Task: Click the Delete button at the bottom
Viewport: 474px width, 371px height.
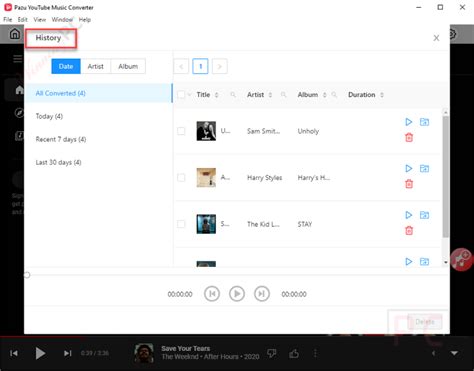Action: point(425,322)
